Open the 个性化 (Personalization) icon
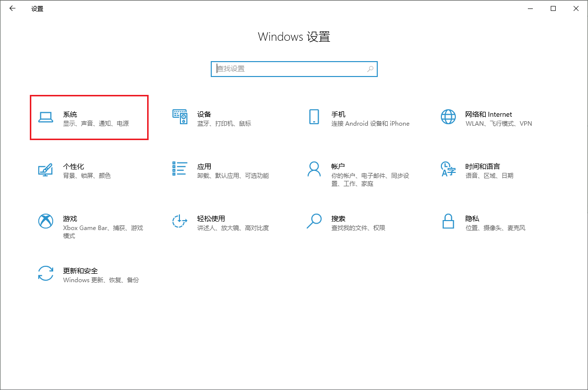Viewport: 588px width, 390px height. [45, 169]
